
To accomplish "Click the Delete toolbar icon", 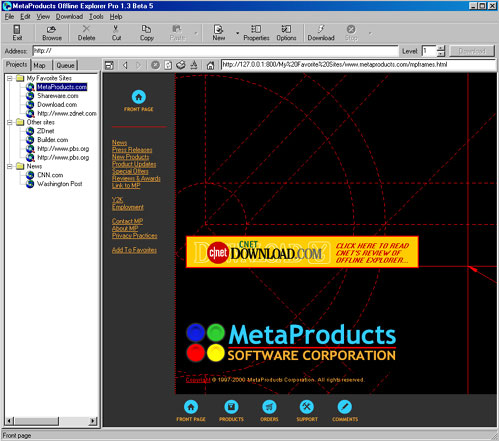I will click(86, 33).
